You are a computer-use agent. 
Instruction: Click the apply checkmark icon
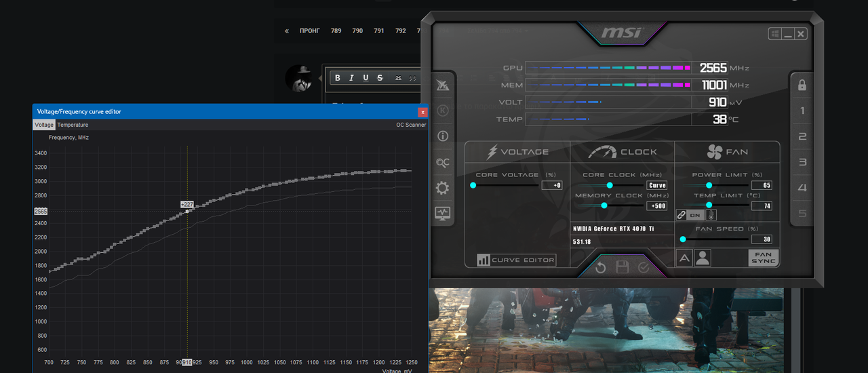(x=644, y=268)
